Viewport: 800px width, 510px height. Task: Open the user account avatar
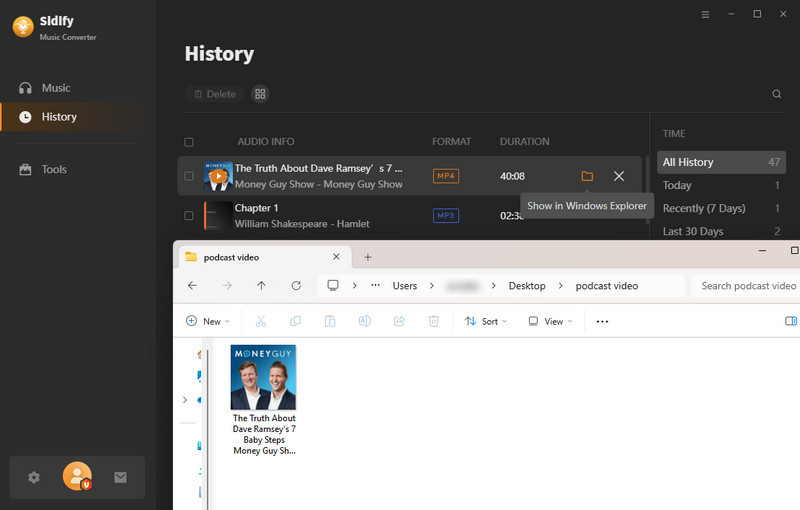click(77, 476)
